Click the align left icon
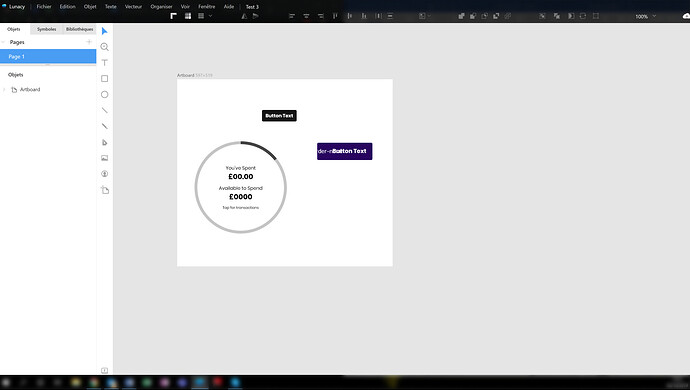The width and height of the screenshot is (690, 390). (292, 16)
